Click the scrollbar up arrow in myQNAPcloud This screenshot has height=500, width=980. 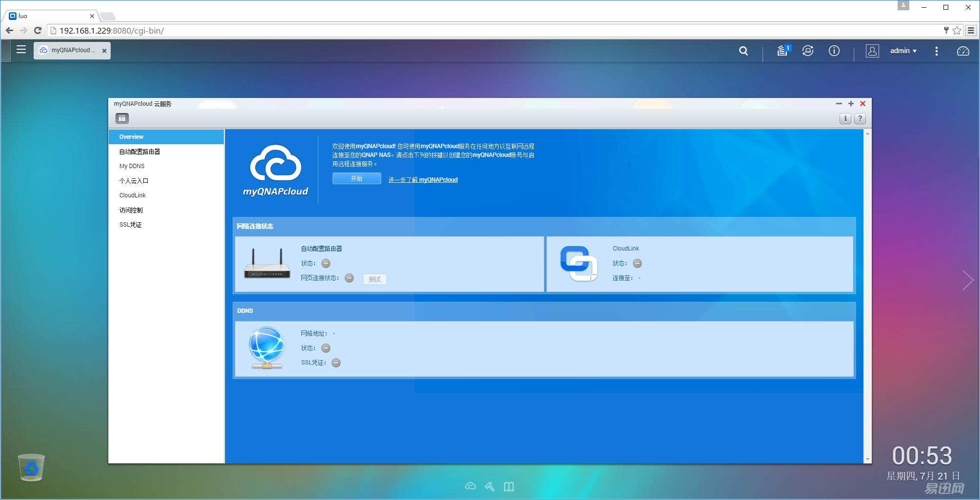coord(867,134)
